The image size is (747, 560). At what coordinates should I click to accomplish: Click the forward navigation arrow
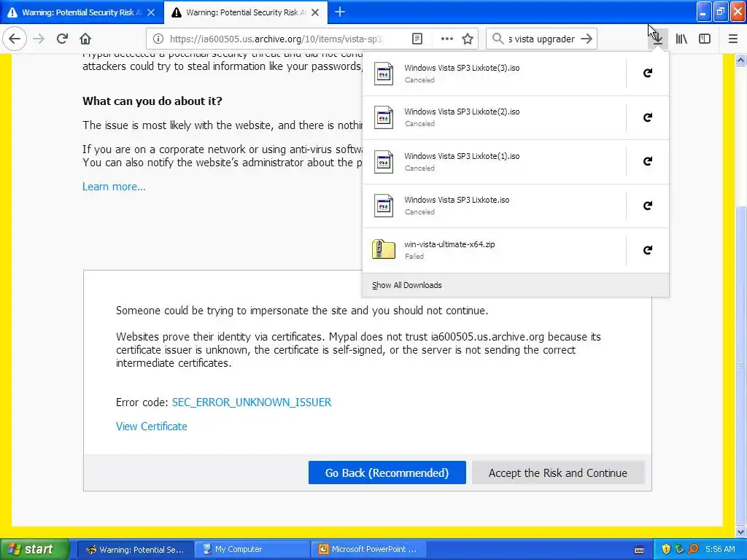click(39, 39)
